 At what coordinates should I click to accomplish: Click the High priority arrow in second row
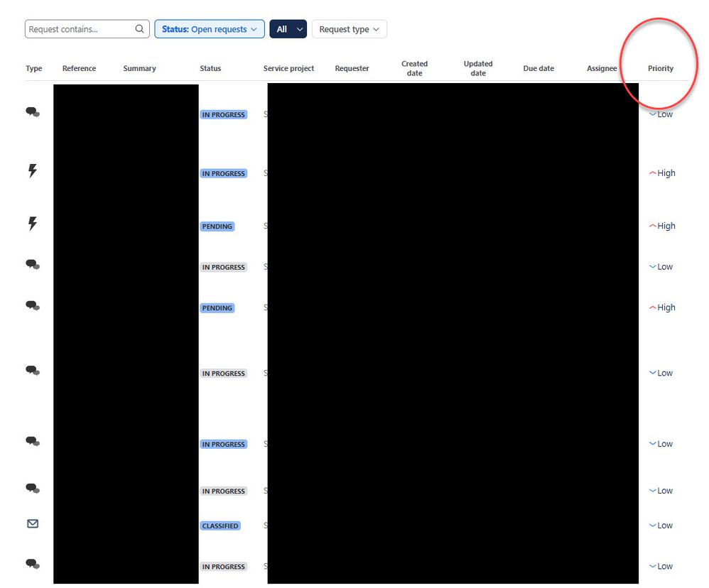click(x=652, y=173)
